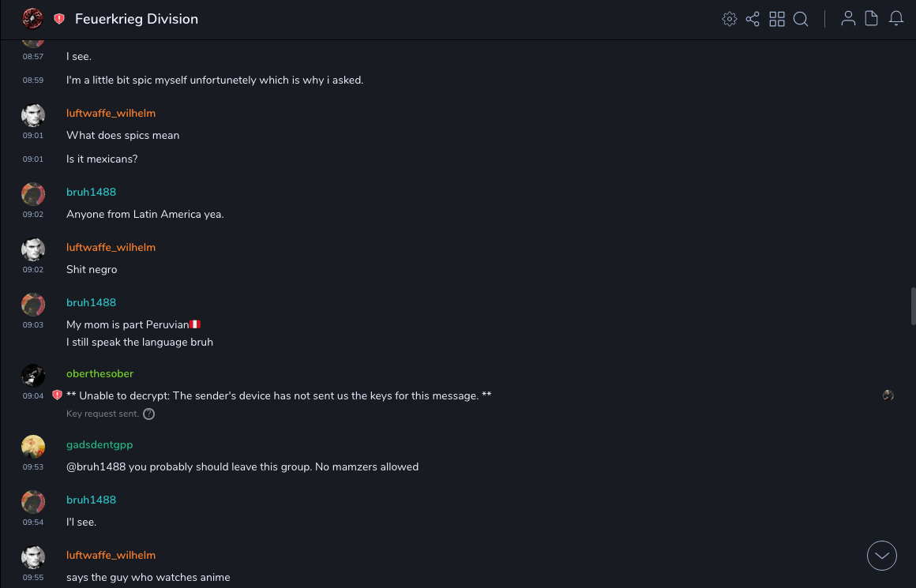Screen dimensions: 916x588
Task: Click the read receipt avatar at 09:04
Action: point(888,395)
